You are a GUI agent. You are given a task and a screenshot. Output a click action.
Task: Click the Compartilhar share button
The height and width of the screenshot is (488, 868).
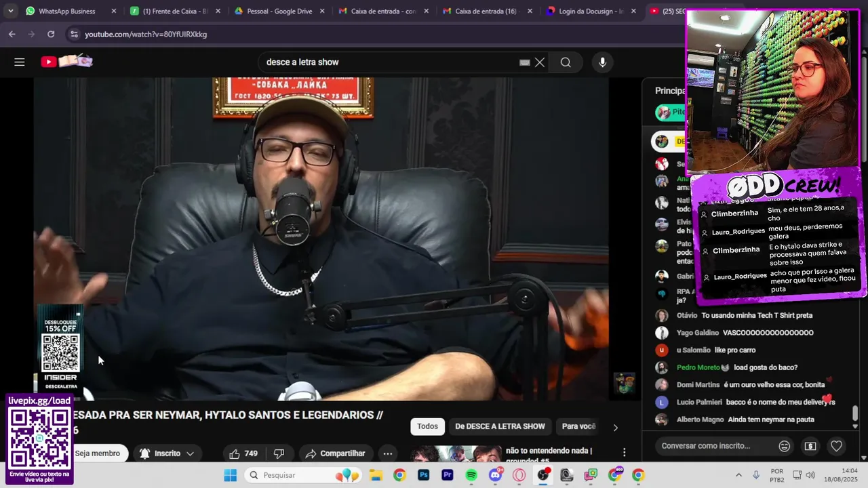pyautogui.click(x=335, y=453)
